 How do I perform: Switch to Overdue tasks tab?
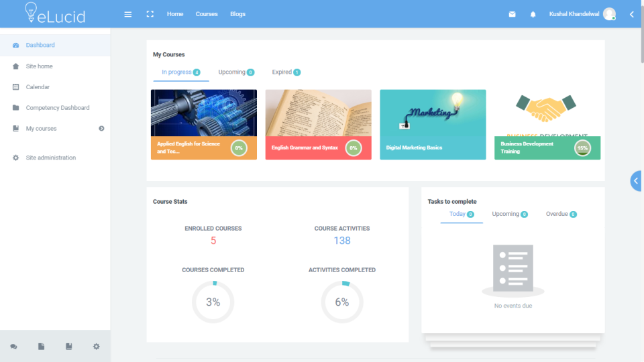tap(561, 215)
